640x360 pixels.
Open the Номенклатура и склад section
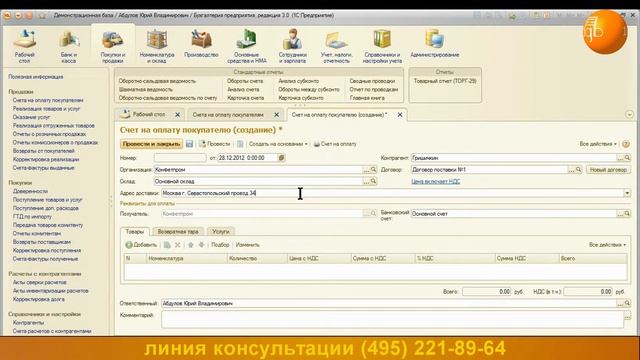(x=157, y=46)
